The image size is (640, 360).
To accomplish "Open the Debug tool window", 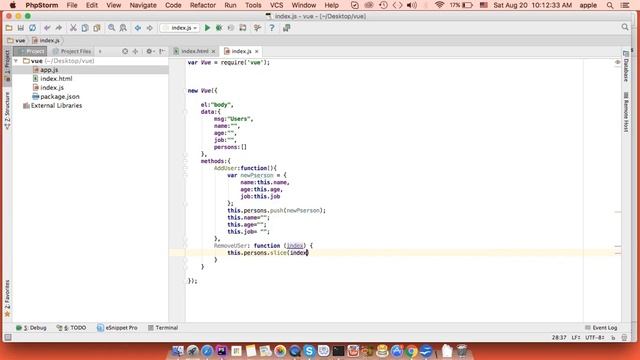I will click(x=31, y=328).
